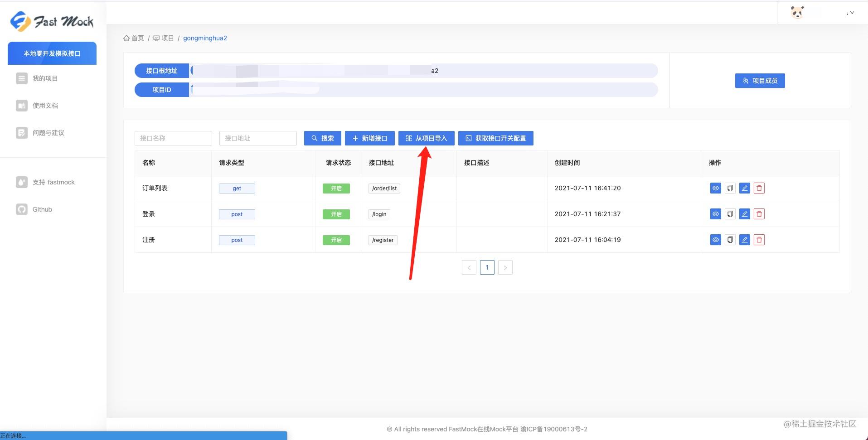This screenshot has width=868, height=440.
Task: Preview the 订单列表 interface with eye icon
Action: coord(716,188)
